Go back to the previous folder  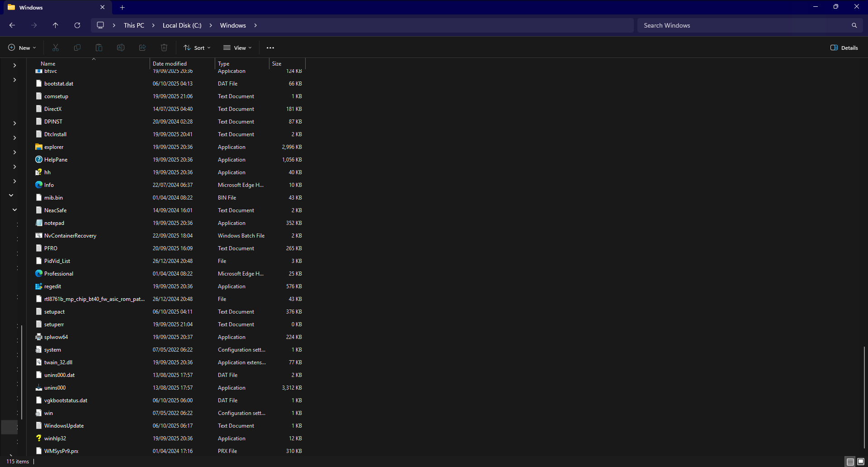pos(12,25)
